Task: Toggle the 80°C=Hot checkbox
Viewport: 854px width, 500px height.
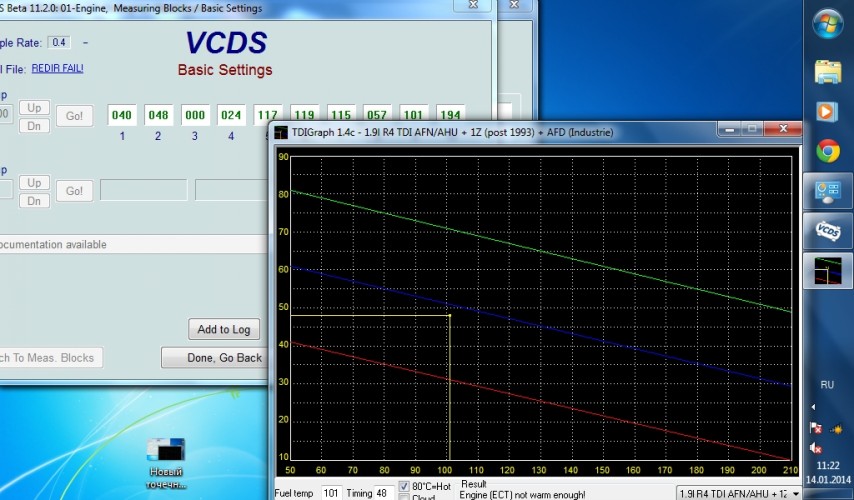Action: (x=403, y=487)
